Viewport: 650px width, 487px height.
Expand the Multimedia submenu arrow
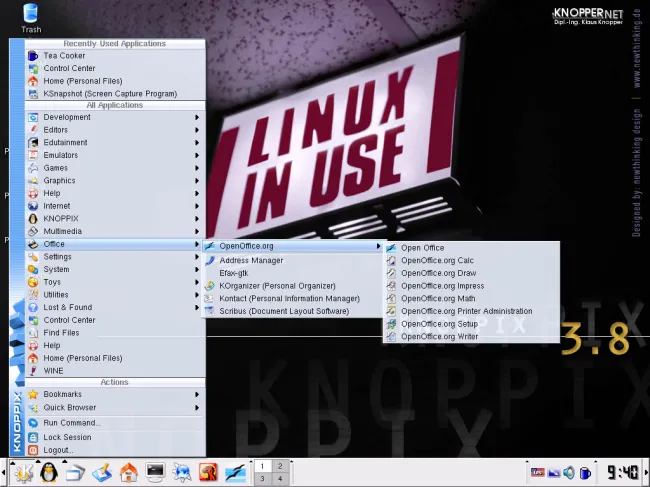point(197,231)
